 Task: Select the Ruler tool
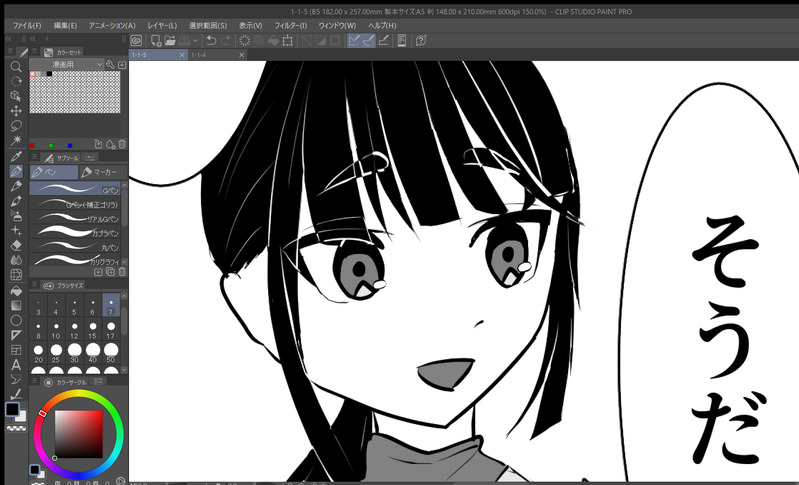click(x=16, y=335)
